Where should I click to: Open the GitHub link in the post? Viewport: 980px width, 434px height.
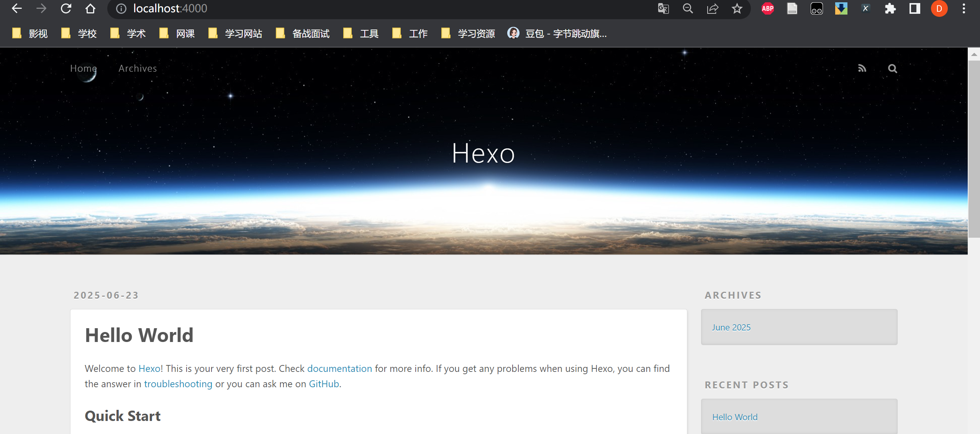click(x=324, y=384)
